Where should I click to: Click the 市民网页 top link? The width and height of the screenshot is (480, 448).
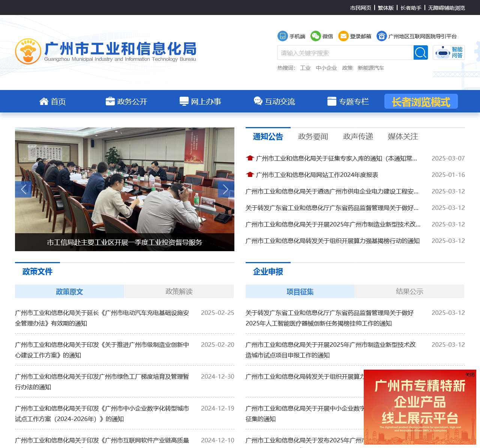tap(361, 7)
